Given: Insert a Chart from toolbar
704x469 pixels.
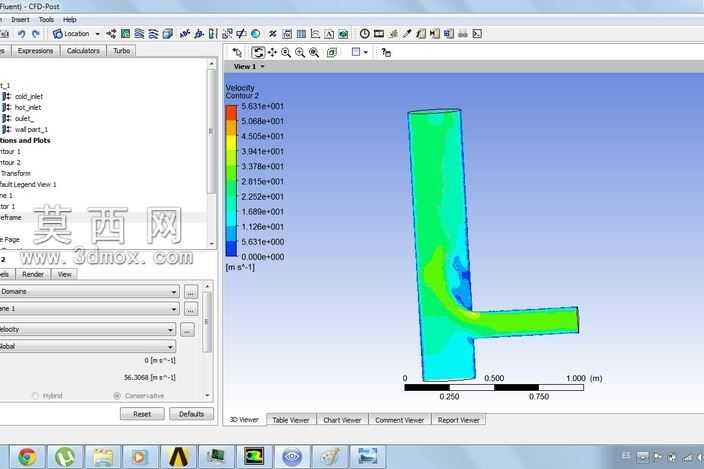Looking at the screenshot, I should pos(315,34).
